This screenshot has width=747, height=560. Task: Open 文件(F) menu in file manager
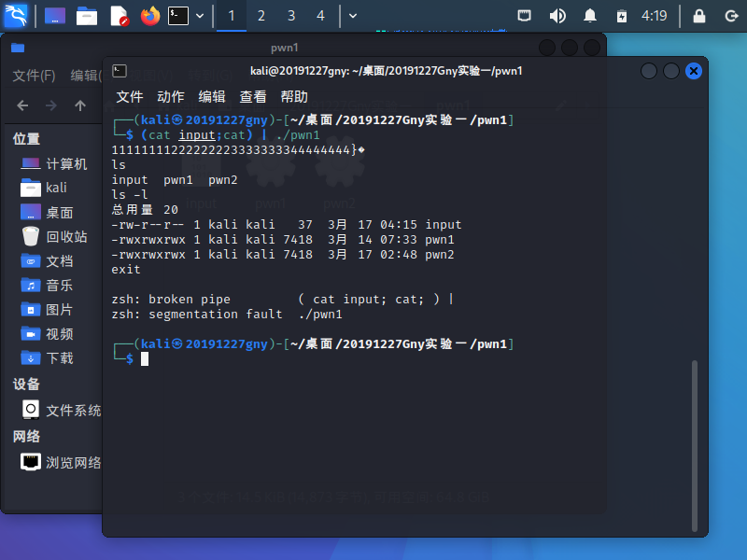point(34,76)
